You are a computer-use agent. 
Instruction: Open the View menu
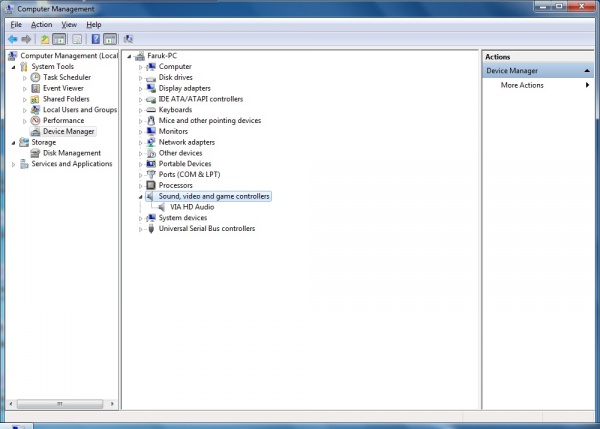point(69,24)
